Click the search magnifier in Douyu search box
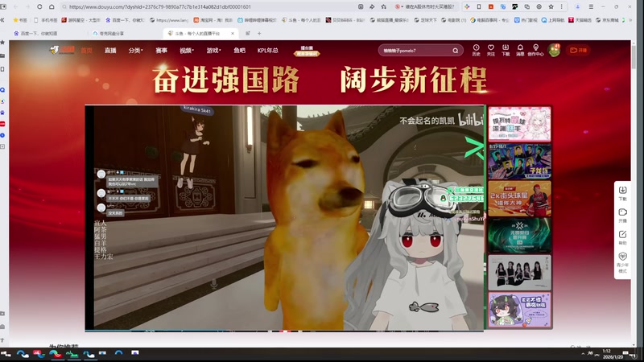This screenshot has height=362, width=644. click(456, 51)
